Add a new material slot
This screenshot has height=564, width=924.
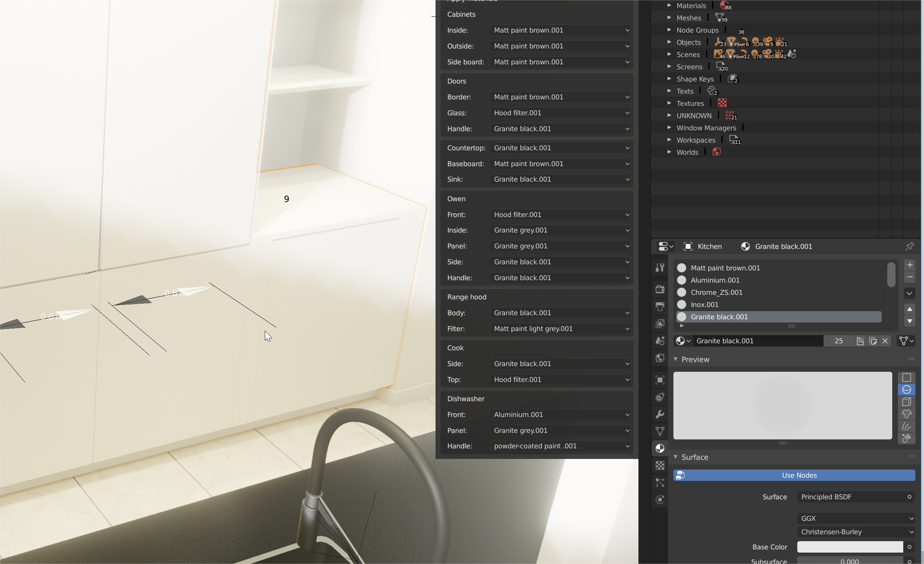910,265
